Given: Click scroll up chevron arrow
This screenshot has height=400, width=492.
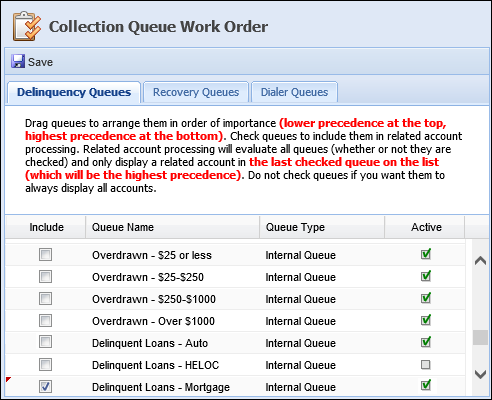Looking at the screenshot, I should coord(480,261).
